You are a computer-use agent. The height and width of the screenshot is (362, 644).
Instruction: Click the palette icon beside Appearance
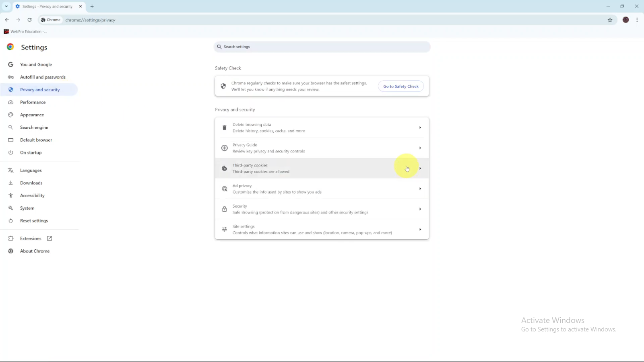click(x=11, y=115)
